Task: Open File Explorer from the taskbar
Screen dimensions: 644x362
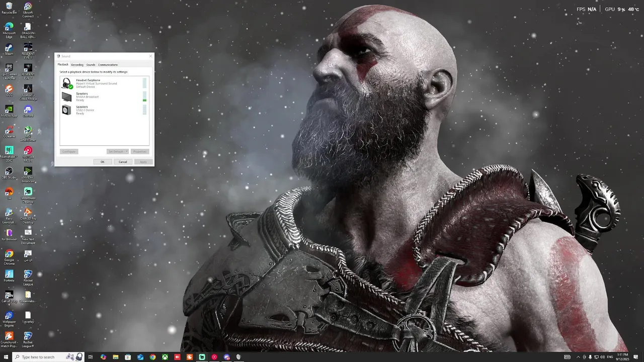Action: [x=116, y=357]
